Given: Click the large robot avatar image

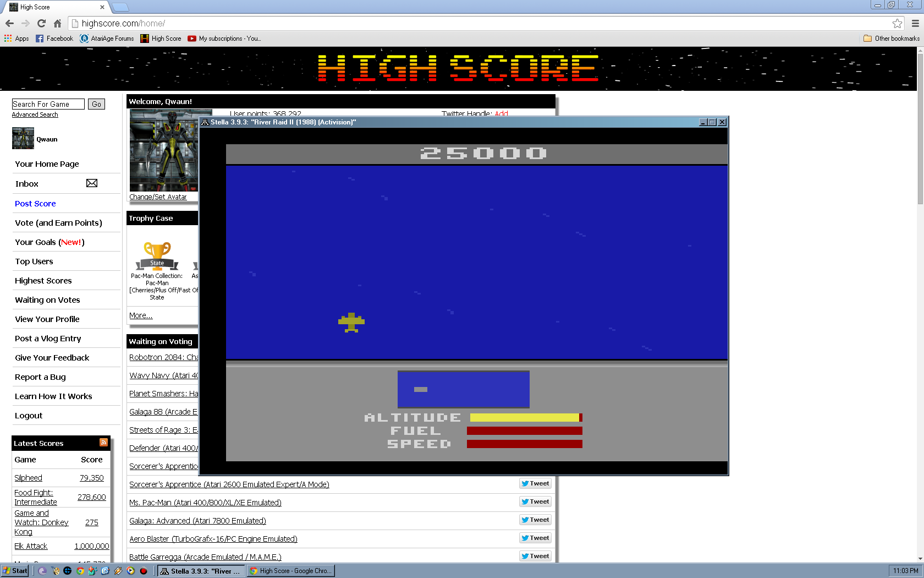Looking at the screenshot, I should tap(164, 150).
